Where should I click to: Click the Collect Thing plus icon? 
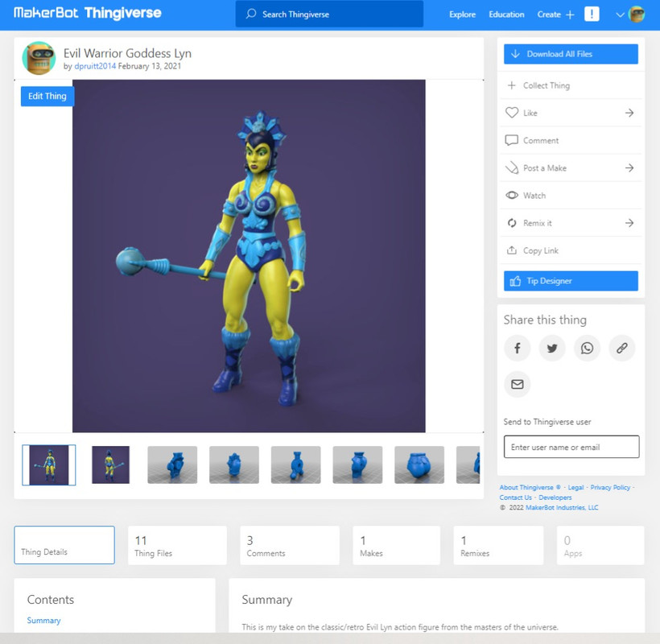pos(511,85)
